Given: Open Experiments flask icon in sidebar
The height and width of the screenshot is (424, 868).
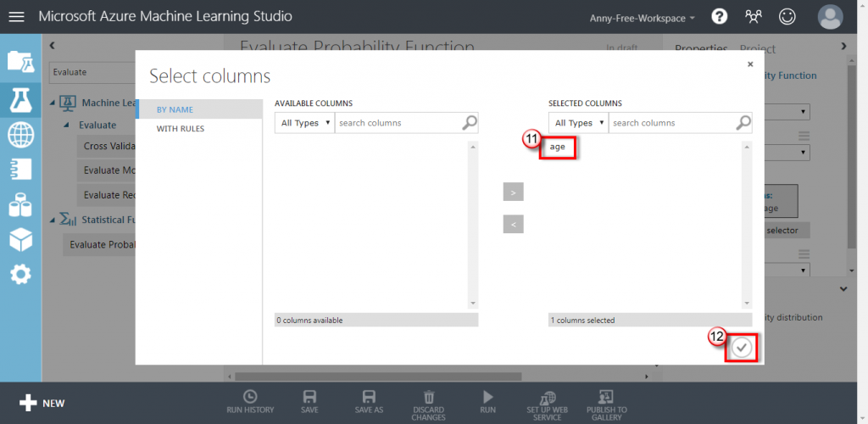Looking at the screenshot, I should [x=20, y=99].
